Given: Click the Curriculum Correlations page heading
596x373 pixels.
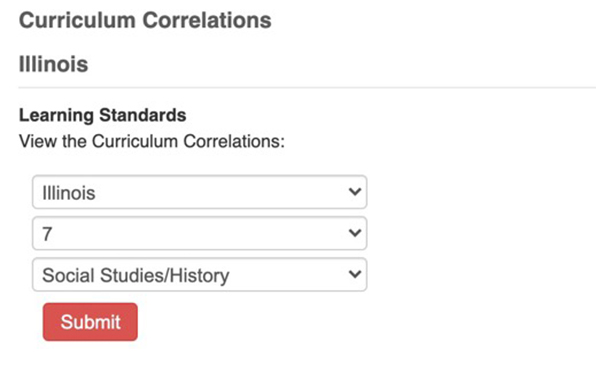Looking at the screenshot, I should coord(145,20).
